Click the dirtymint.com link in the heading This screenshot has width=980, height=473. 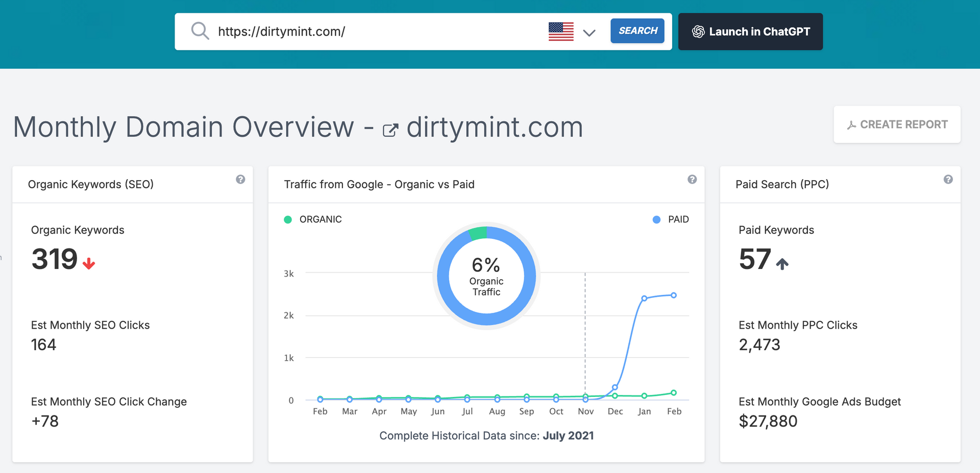494,127
